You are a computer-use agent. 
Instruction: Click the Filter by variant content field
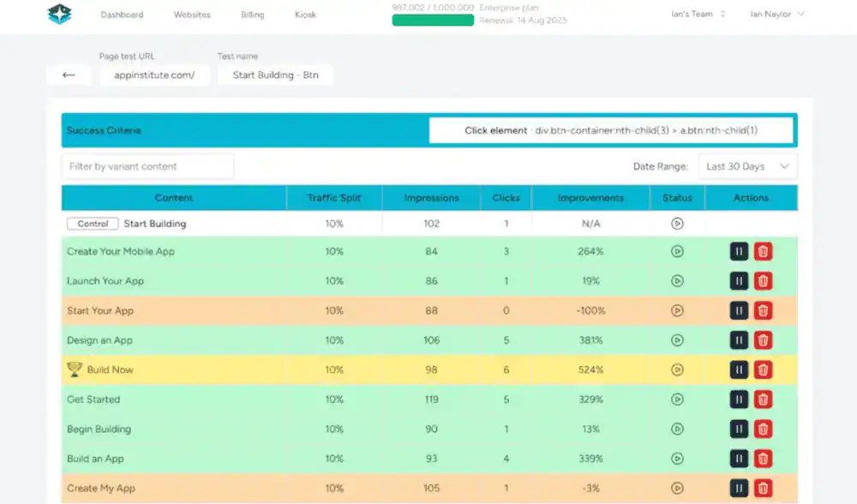click(147, 166)
